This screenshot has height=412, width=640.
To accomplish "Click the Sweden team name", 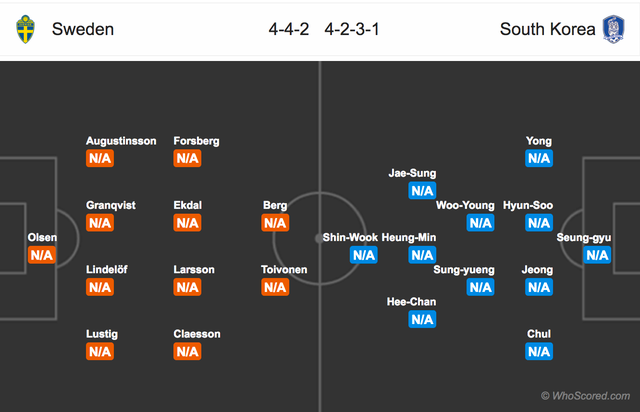I will tap(83, 29).
